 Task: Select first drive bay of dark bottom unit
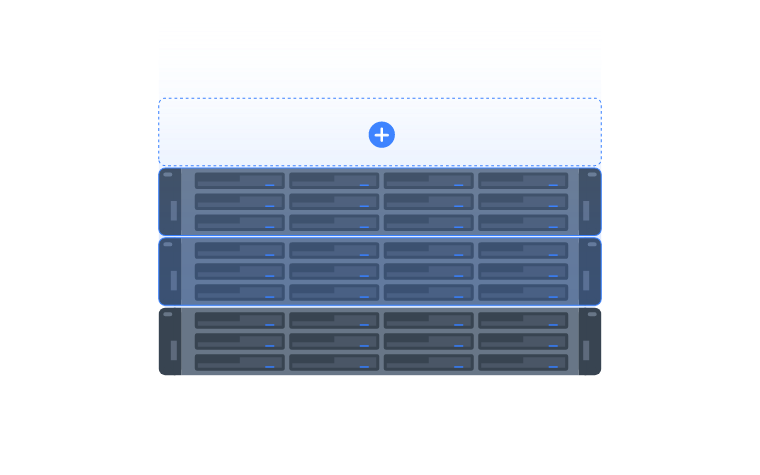(239, 320)
